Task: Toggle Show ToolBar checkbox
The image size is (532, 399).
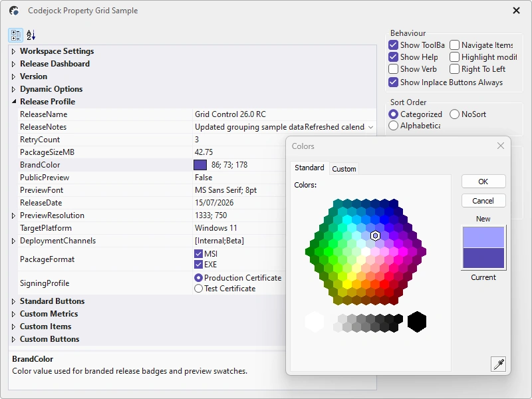Action: click(393, 45)
